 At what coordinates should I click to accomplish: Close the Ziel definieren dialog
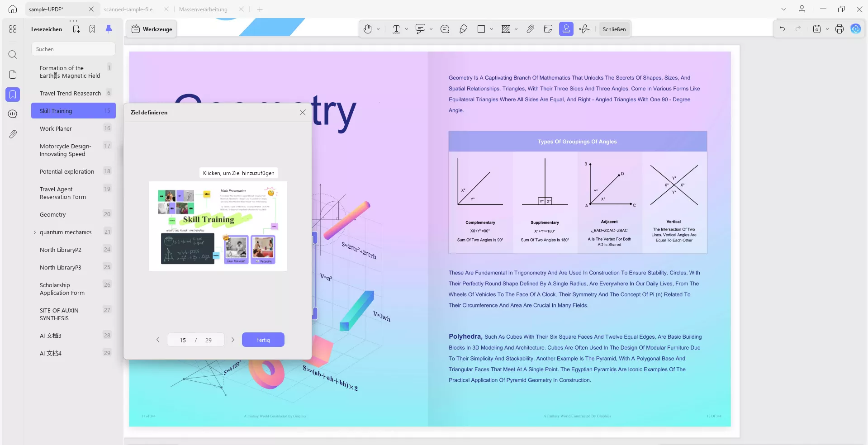(x=303, y=112)
